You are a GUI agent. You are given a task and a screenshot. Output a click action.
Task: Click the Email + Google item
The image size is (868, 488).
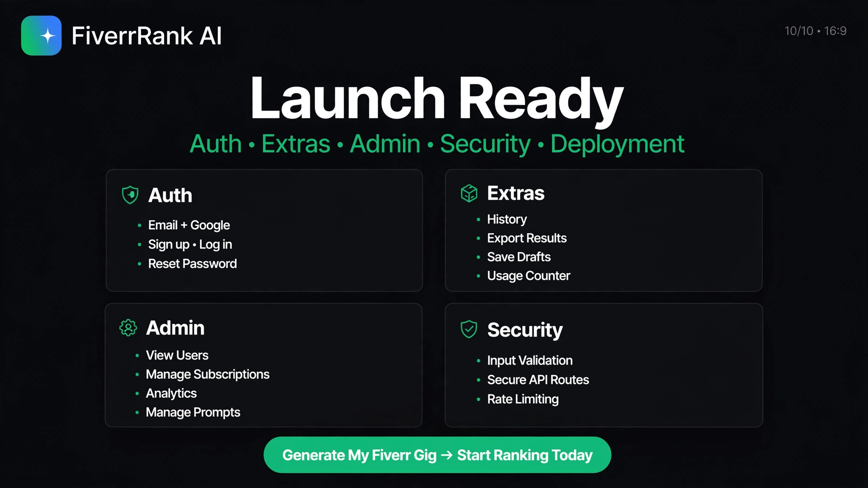(189, 225)
